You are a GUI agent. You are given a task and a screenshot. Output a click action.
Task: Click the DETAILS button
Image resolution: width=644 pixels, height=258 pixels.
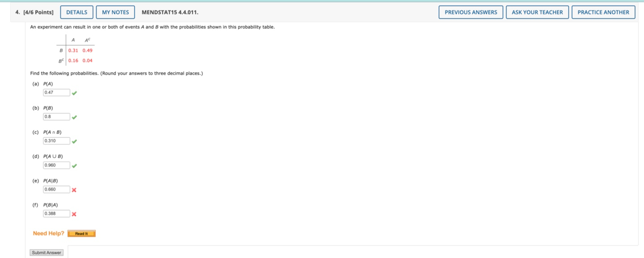tap(76, 12)
